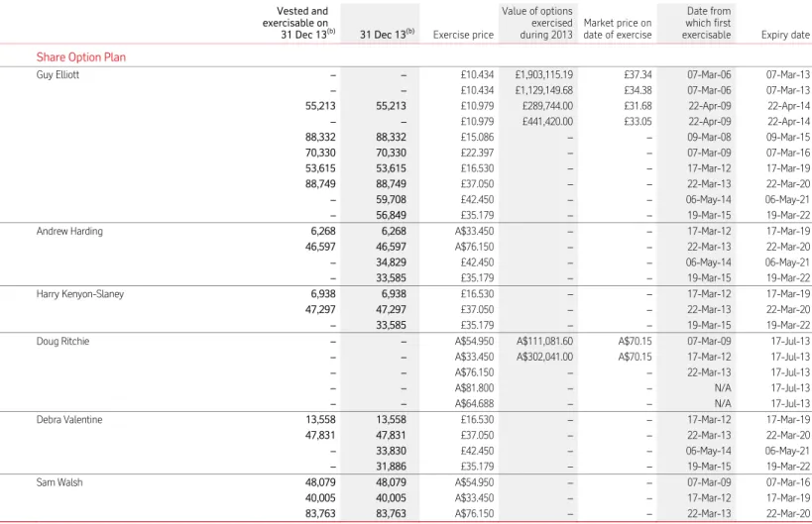Click the value 'A$302,041.00'
This screenshot has height=524, width=812.
tap(544, 357)
